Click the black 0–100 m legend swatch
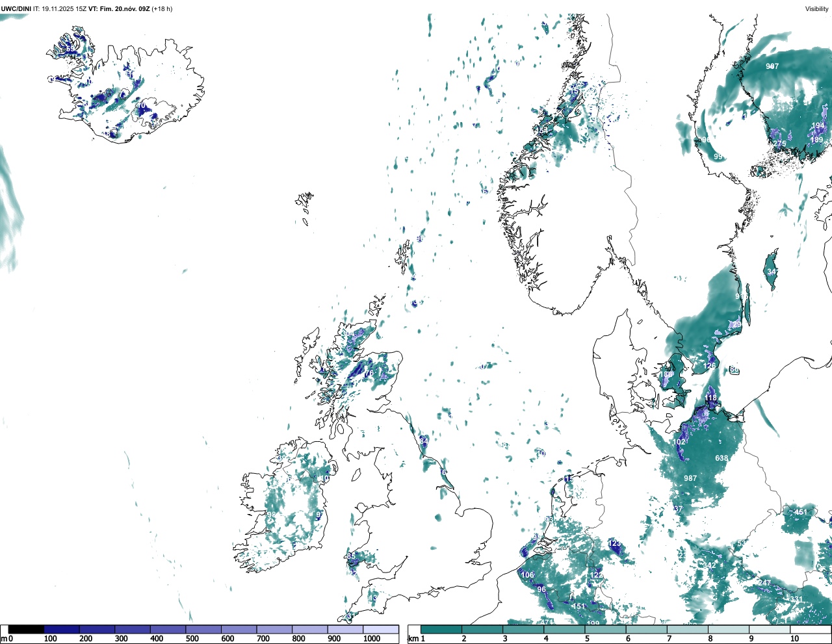Screen dimensions: 832x644 point(26,629)
